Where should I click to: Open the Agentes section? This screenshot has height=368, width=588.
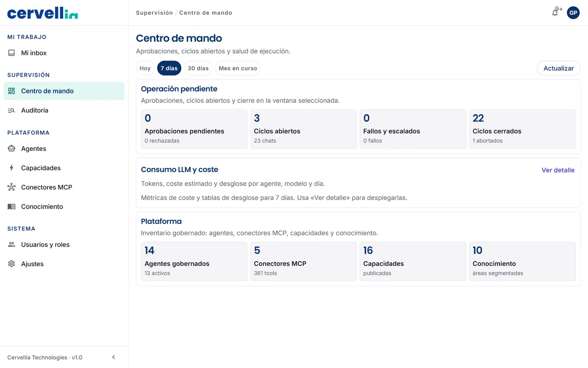click(64, 148)
